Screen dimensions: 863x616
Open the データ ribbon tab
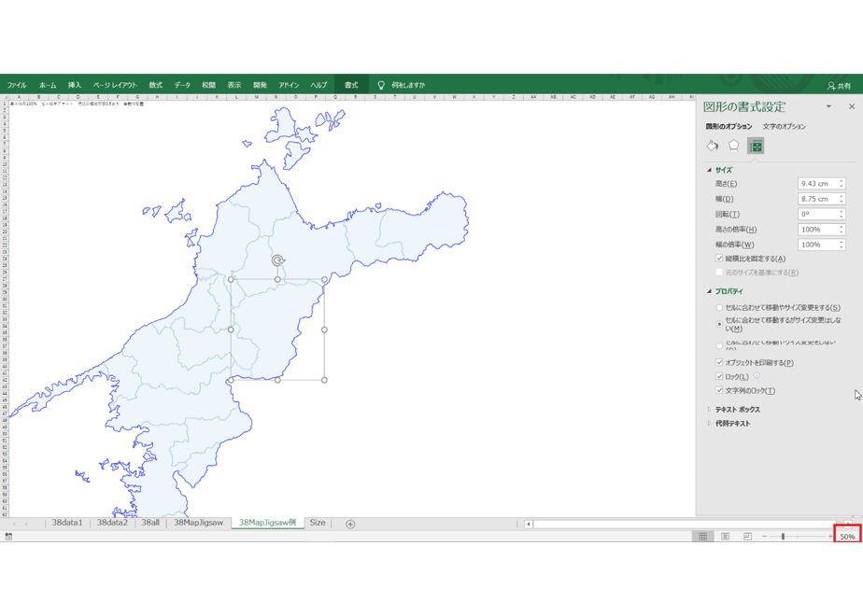[182, 85]
